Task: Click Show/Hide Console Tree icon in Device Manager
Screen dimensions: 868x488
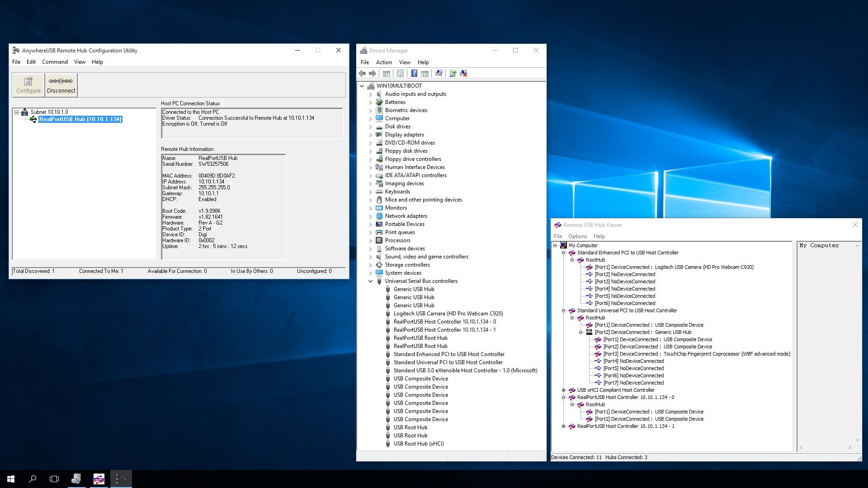Action: (387, 74)
